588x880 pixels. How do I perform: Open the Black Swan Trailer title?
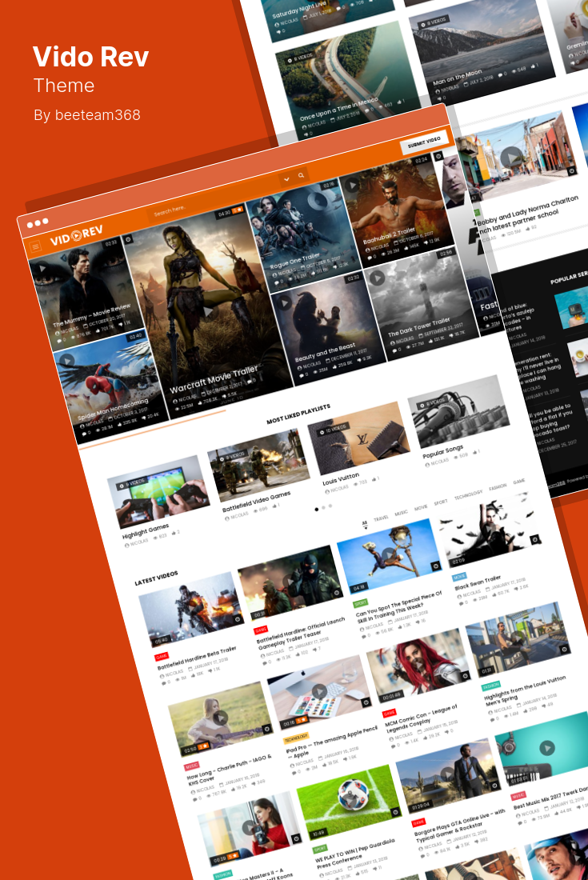pos(478,582)
